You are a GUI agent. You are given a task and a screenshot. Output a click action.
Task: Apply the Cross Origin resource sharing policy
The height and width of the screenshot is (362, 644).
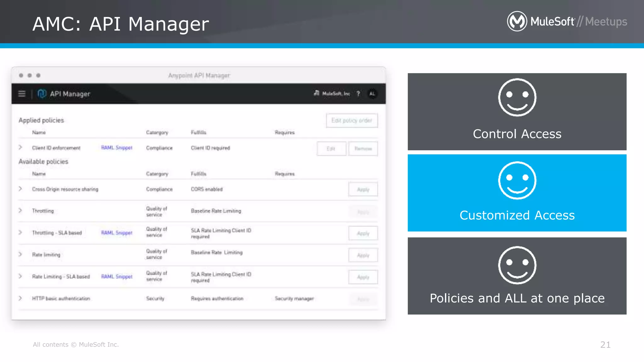tap(363, 189)
